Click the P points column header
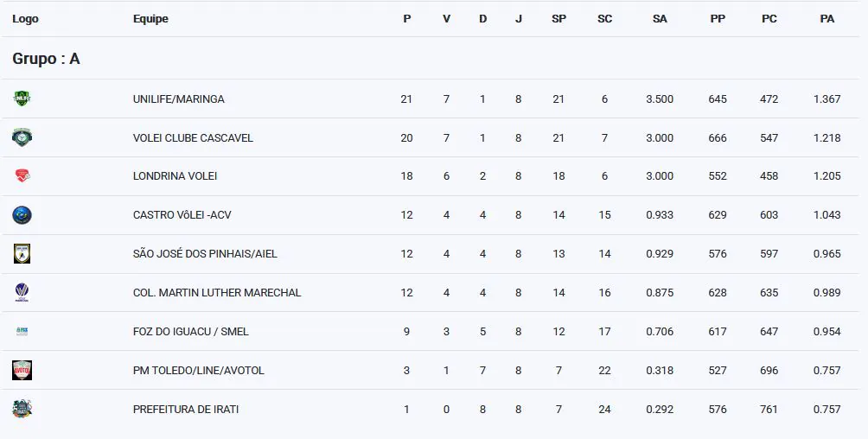This screenshot has height=439, width=868. point(407,19)
